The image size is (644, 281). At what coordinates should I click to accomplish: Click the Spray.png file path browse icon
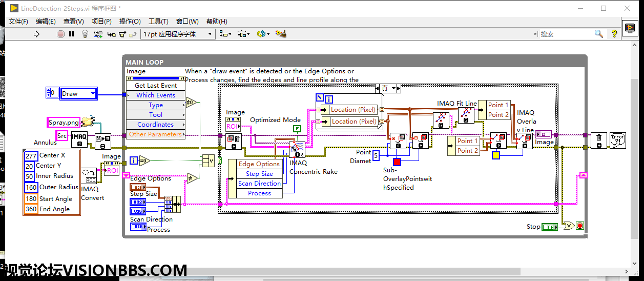tap(92, 122)
